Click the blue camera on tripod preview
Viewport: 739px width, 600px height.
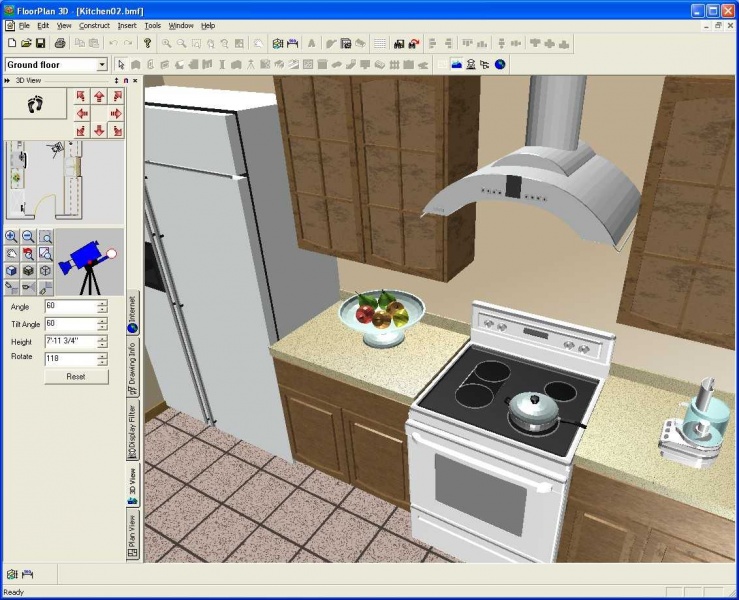(90, 262)
